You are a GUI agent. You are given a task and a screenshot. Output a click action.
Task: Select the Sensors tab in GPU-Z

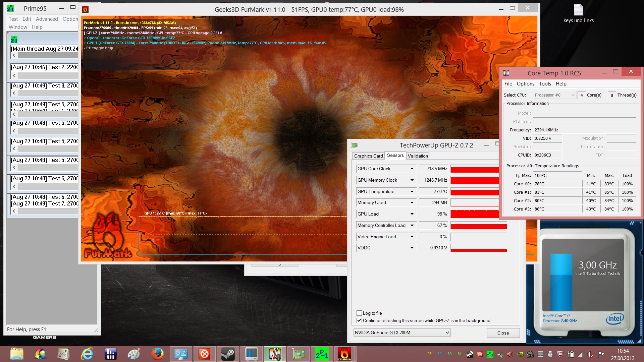coord(395,155)
